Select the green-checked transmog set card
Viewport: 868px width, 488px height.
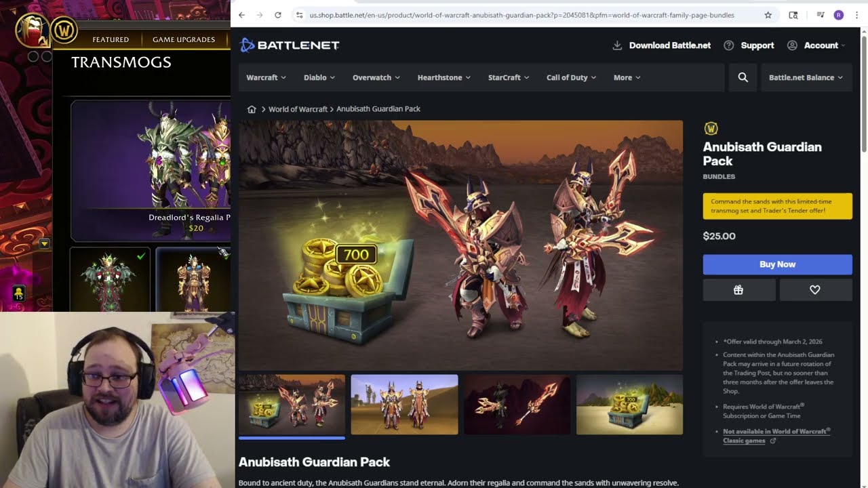[x=110, y=279]
